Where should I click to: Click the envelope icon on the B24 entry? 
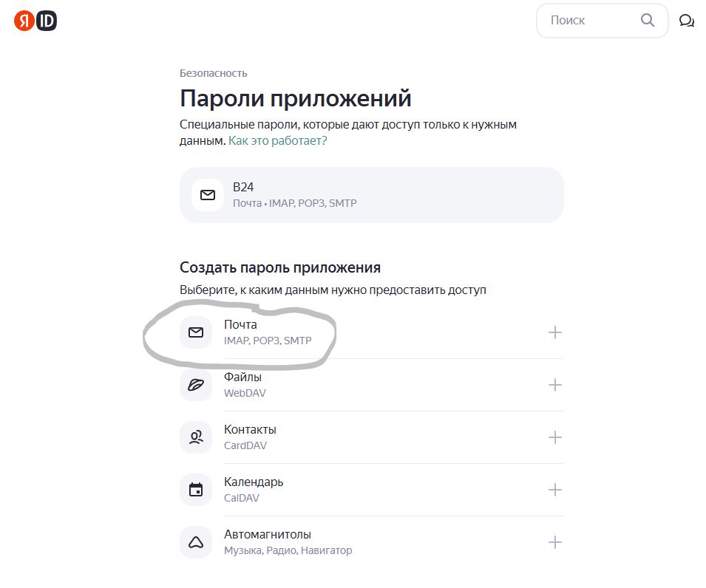[208, 195]
